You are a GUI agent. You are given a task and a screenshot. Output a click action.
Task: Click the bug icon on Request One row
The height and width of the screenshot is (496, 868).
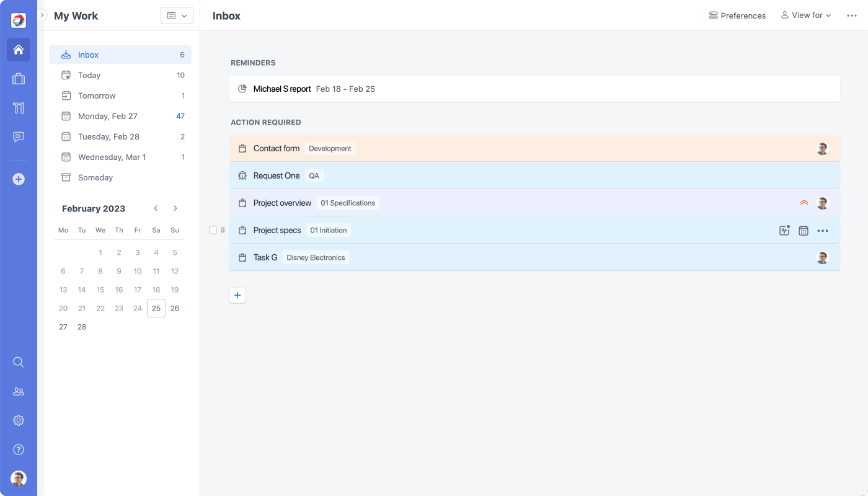[242, 175]
